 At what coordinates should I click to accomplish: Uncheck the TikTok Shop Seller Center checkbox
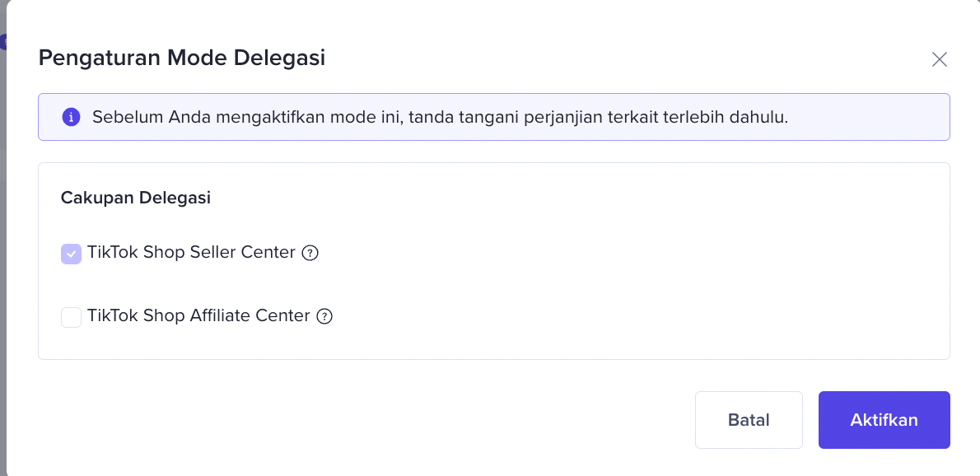pos(72,254)
